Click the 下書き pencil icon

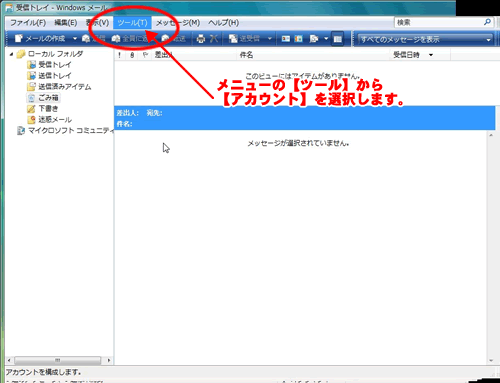pos(31,109)
